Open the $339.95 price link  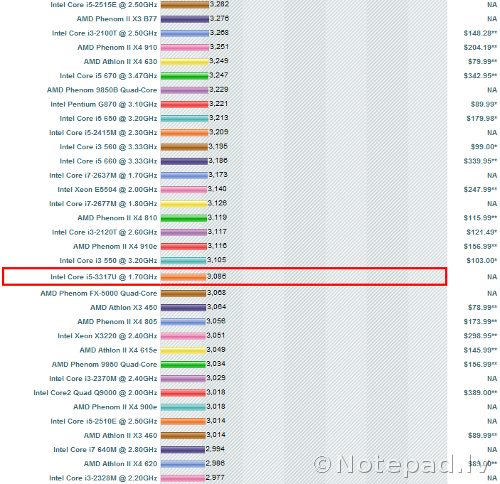point(480,161)
